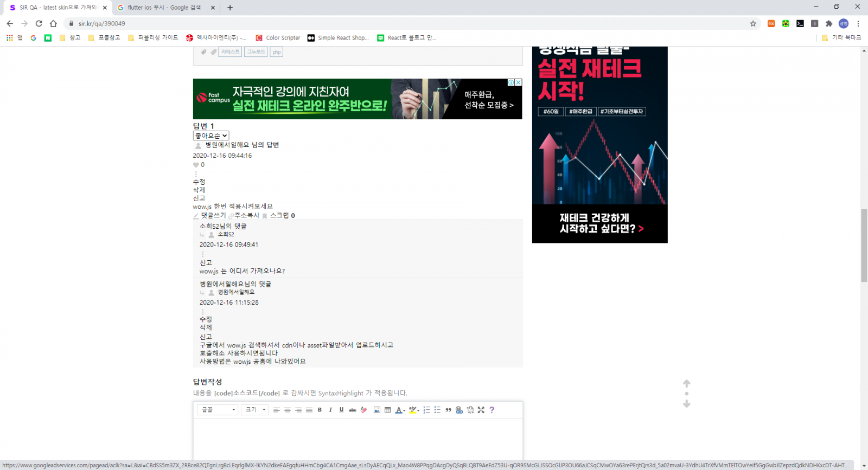Image resolution: width=868 pixels, height=470 pixels.
Task: Open the 좋아요순 sort dropdown
Action: click(x=211, y=136)
